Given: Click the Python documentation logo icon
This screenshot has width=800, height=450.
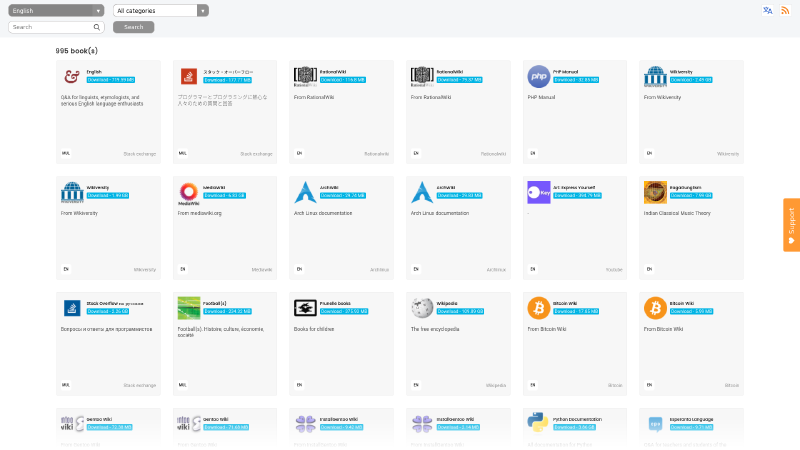Looking at the screenshot, I should pyautogui.click(x=539, y=423).
